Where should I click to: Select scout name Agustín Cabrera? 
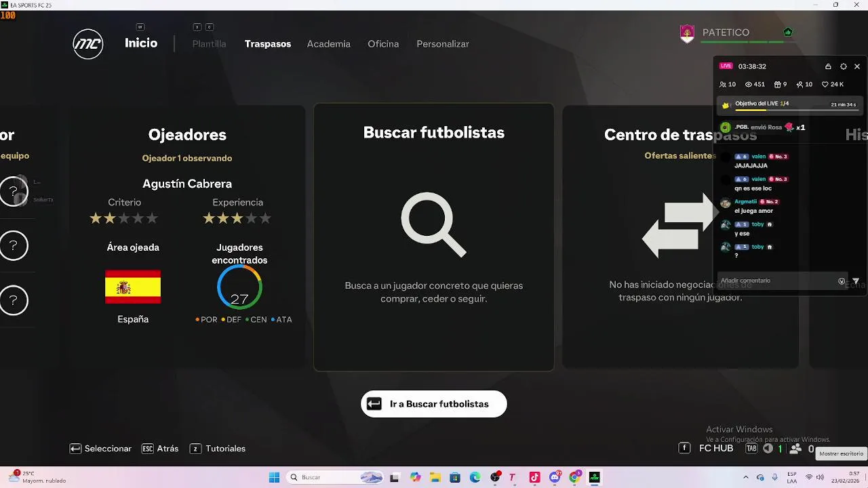point(187,184)
